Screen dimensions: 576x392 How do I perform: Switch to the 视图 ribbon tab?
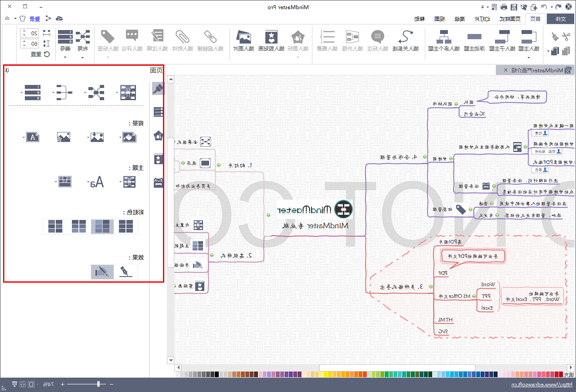tap(440, 19)
